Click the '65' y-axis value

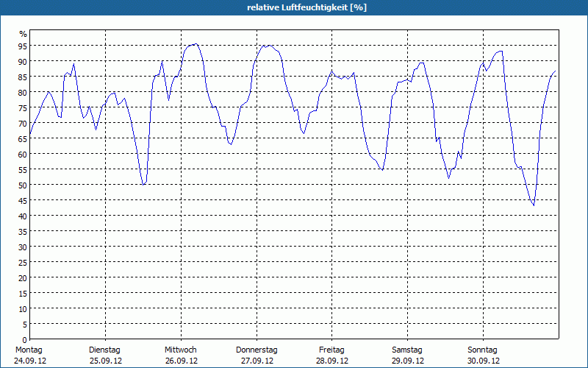click(x=23, y=139)
